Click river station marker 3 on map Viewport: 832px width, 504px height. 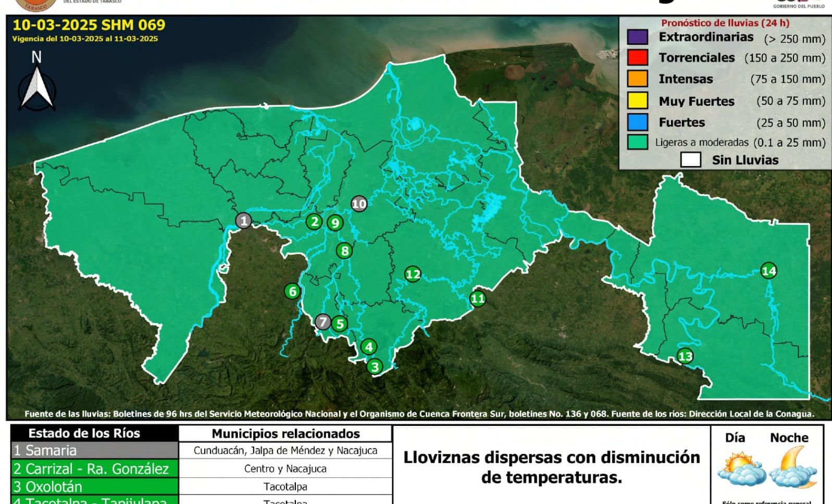(375, 367)
